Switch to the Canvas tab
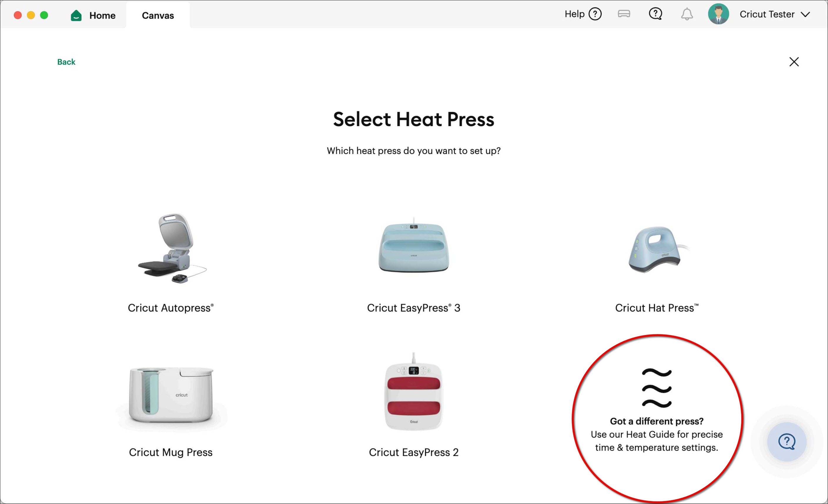Viewport: 828px width, 504px height. click(x=158, y=15)
